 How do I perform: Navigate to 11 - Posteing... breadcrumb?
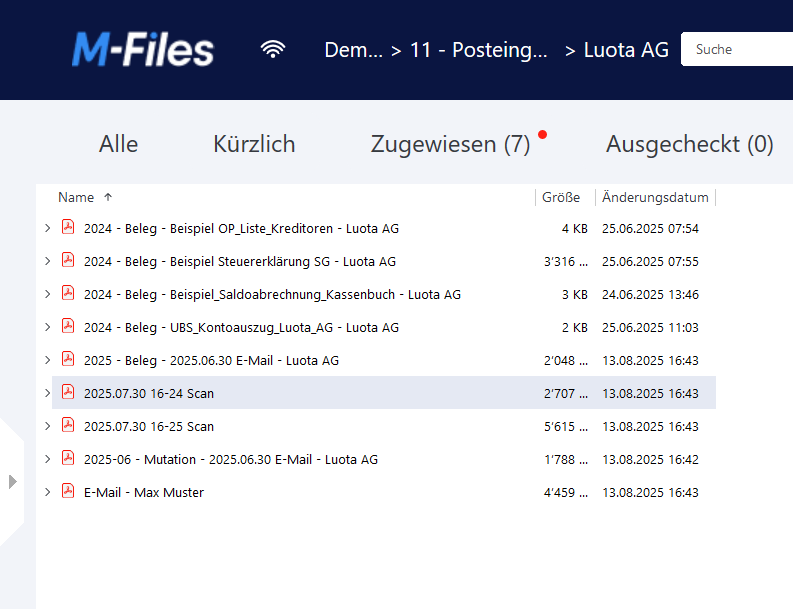pyautogui.click(x=479, y=50)
